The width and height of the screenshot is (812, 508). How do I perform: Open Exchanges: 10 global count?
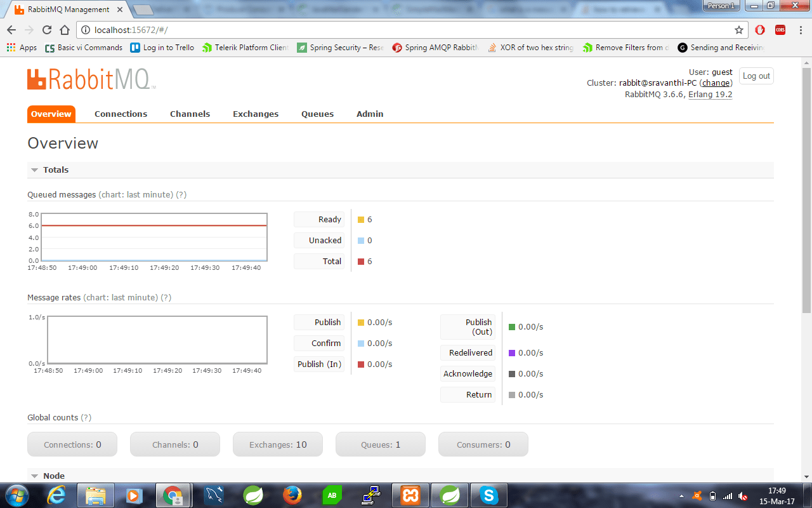(x=278, y=444)
